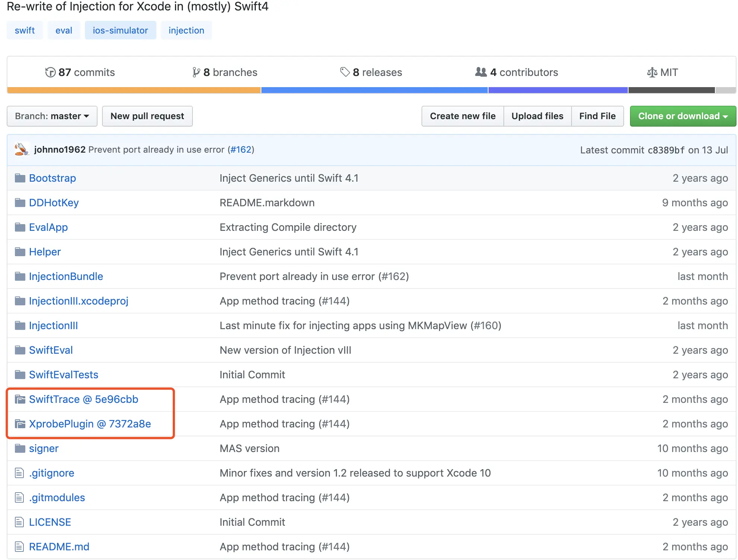This screenshot has height=560, width=738.
Task: Click the New pull request button
Action: click(147, 116)
